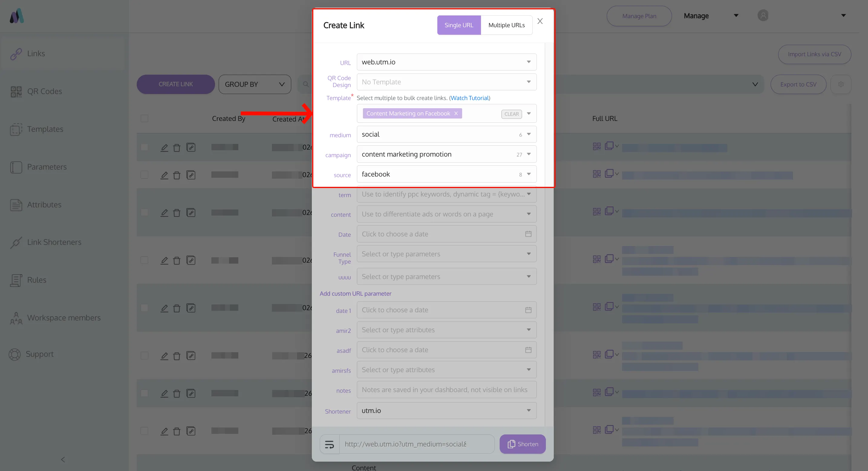Remove Content Marketing on Facebook template tag
The height and width of the screenshot is (471, 868).
tap(456, 114)
